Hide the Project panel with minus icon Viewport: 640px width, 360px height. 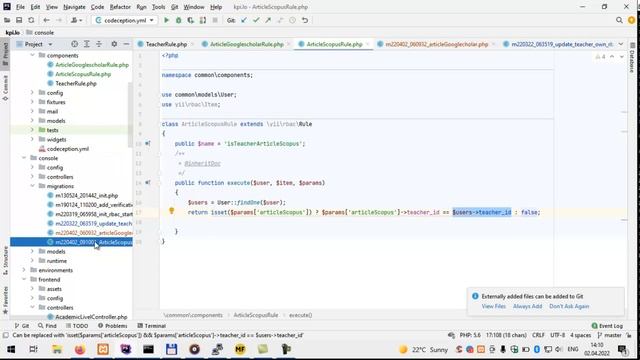click(x=126, y=44)
